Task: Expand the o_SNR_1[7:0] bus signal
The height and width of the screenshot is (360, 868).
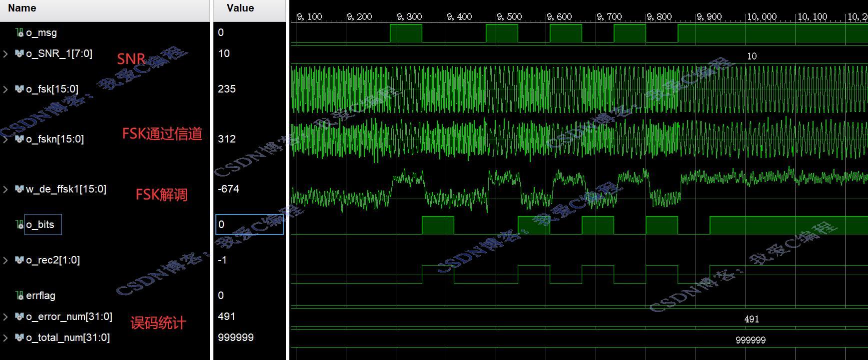Action: [5, 53]
